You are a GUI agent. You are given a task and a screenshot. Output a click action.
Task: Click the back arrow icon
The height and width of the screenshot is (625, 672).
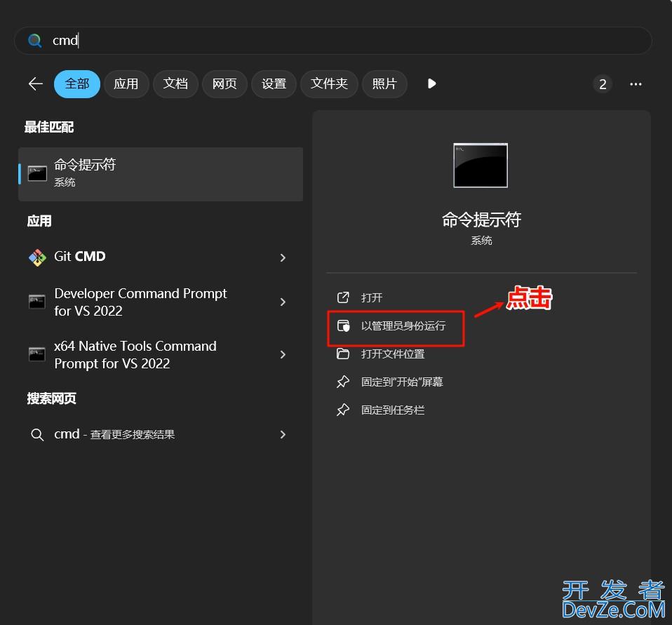(35, 84)
